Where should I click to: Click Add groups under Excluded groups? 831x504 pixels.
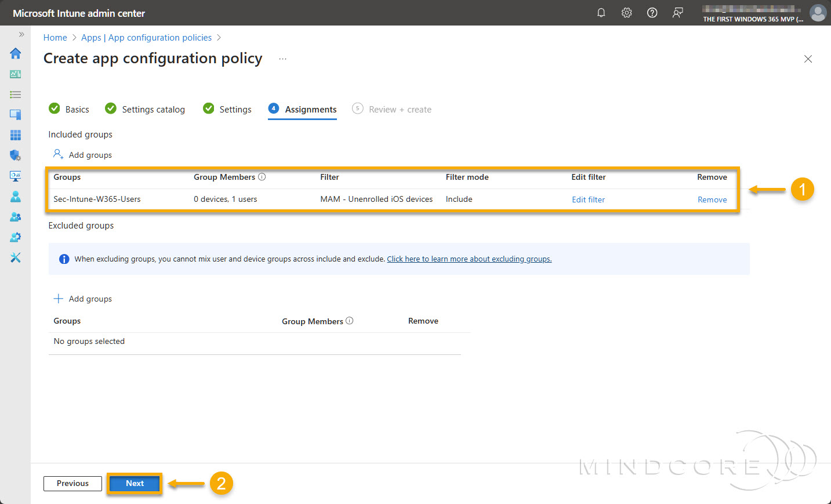click(82, 299)
